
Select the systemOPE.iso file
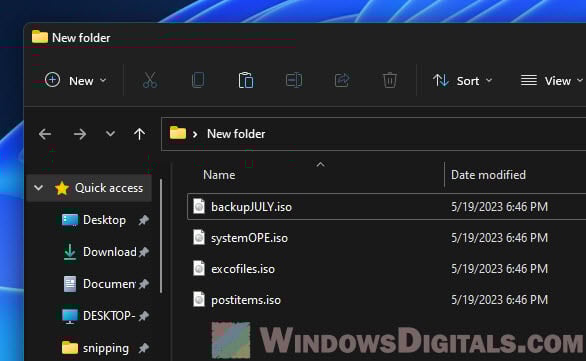[249, 238]
